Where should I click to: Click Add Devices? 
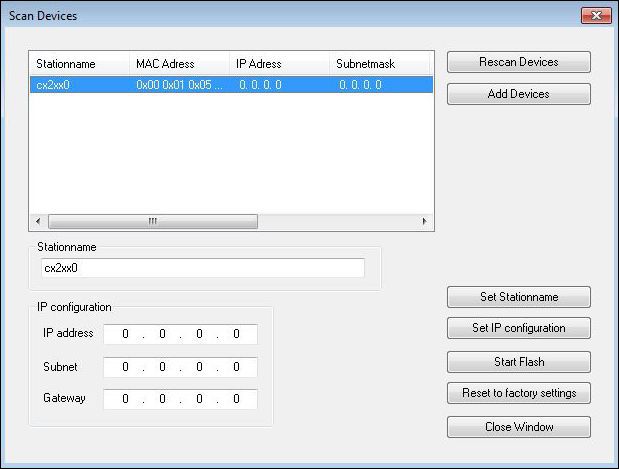pyautogui.click(x=519, y=94)
